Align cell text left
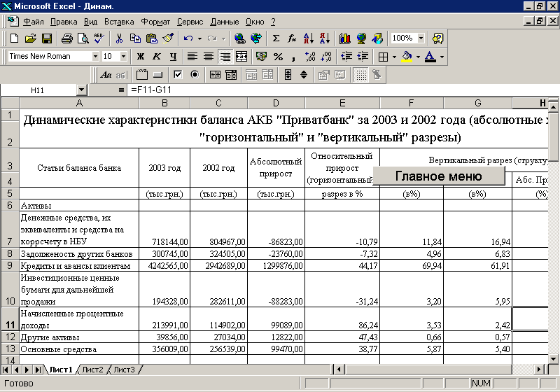This screenshot has height=392, width=560. click(192, 57)
